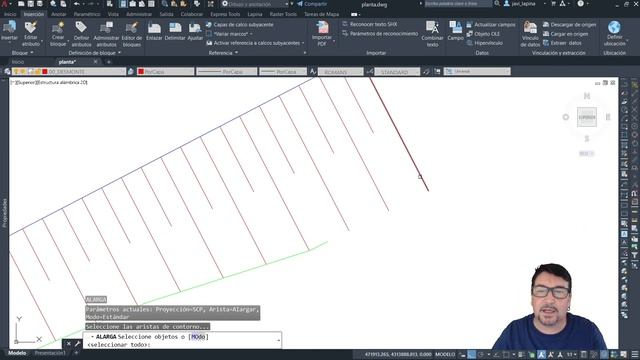Click Descargar de origen
Viewport: 640px width, 360px height.
tap(569, 24)
